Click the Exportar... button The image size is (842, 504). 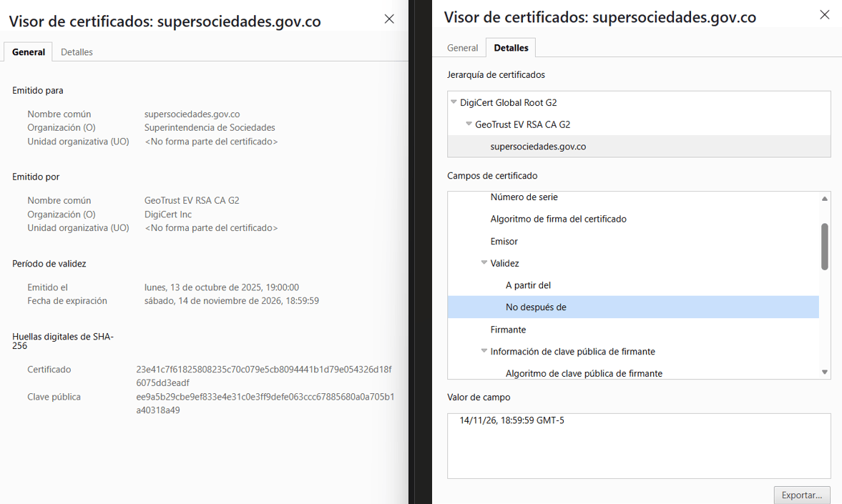(x=801, y=495)
